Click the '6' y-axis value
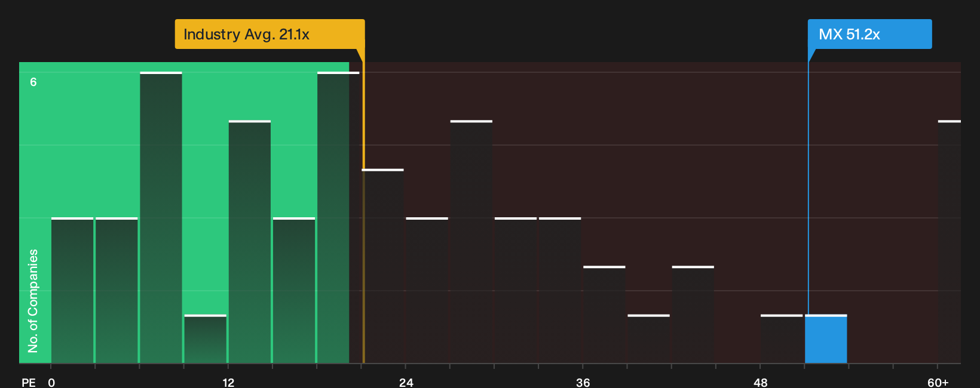Screen dimensions: 980x388 tap(33, 82)
